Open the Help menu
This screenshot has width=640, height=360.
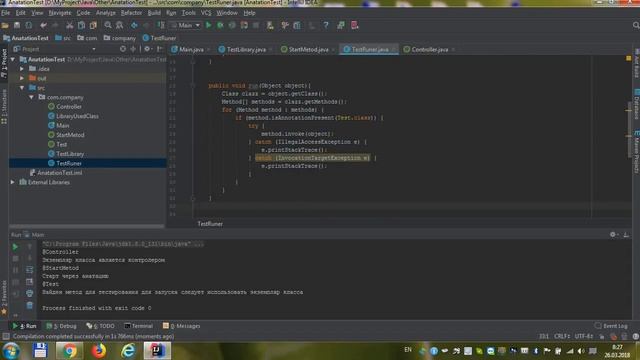[249, 13]
